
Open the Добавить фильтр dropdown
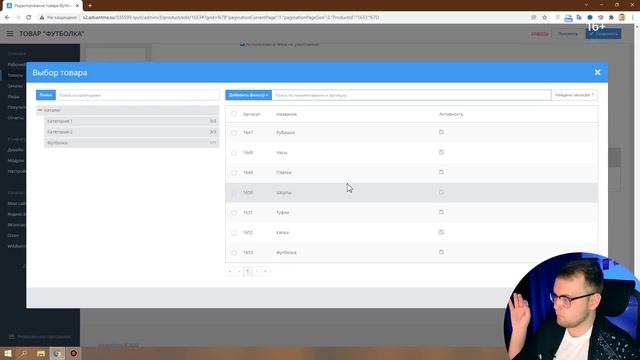pos(248,95)
